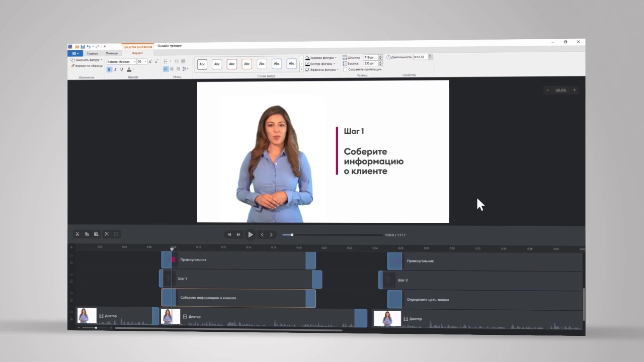The height and width of the screenshot is (362, 644).
Task: Switch to the Помощь tab
Action: tap(112, 53)
